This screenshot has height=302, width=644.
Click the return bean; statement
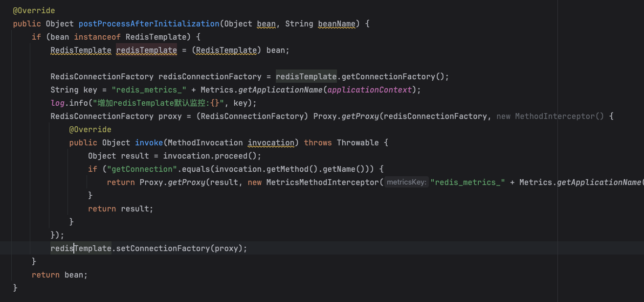60,275
